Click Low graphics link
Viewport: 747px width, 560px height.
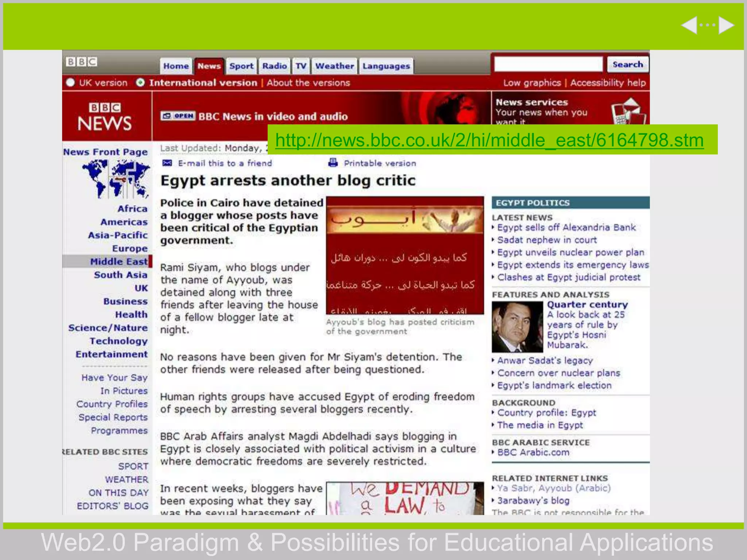(x=532, y=83)
